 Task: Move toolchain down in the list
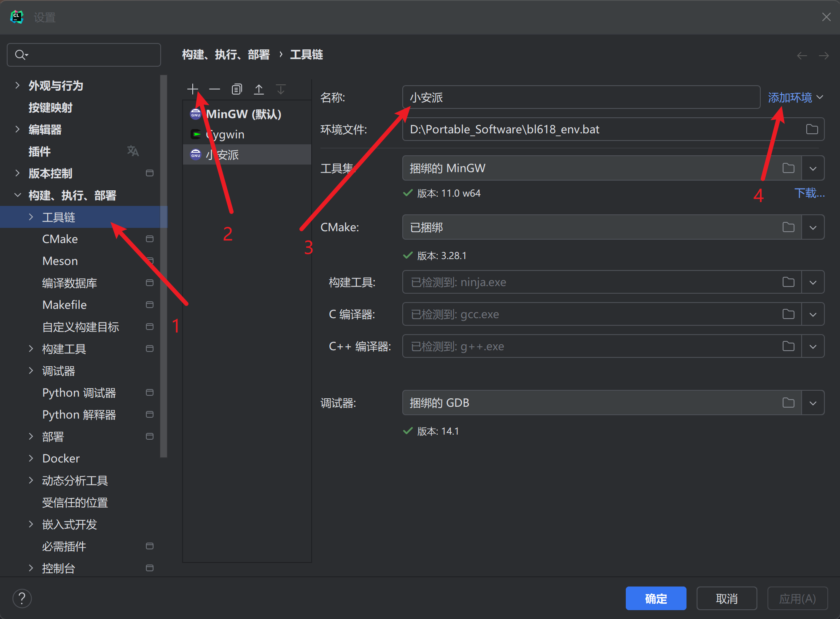coord(281,89)
